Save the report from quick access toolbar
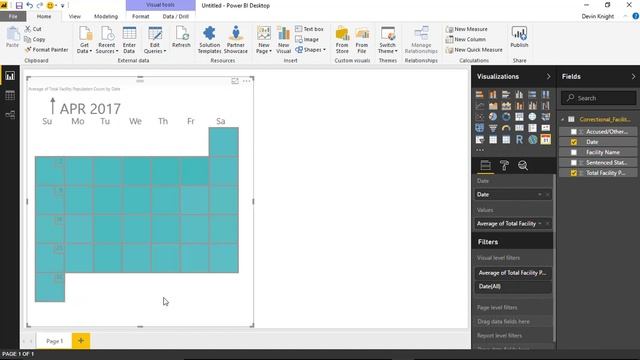The width and height of the screenshot is (640, 360). pos(19,5)
